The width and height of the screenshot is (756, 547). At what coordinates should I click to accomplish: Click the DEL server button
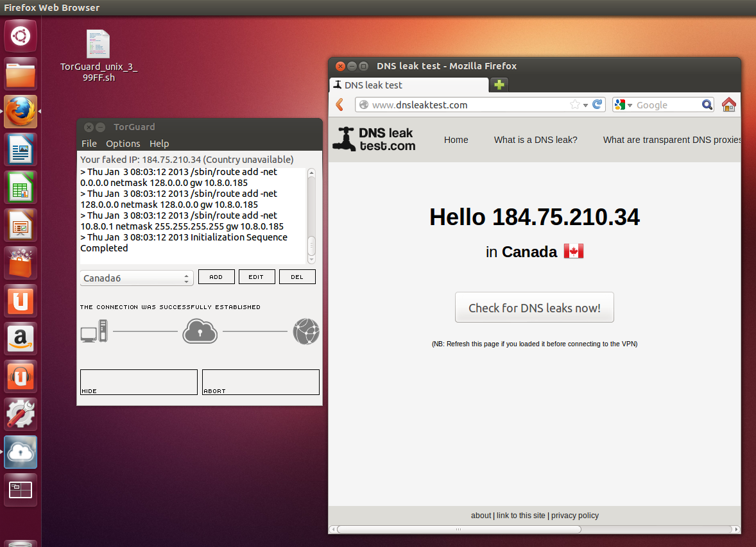point(298,276)
